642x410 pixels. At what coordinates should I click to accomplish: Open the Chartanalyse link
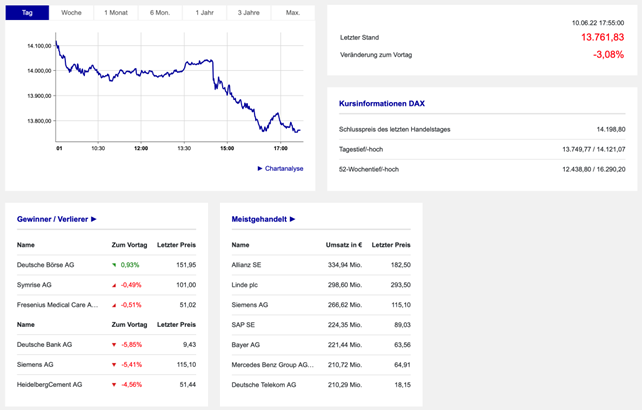(284, 169)
